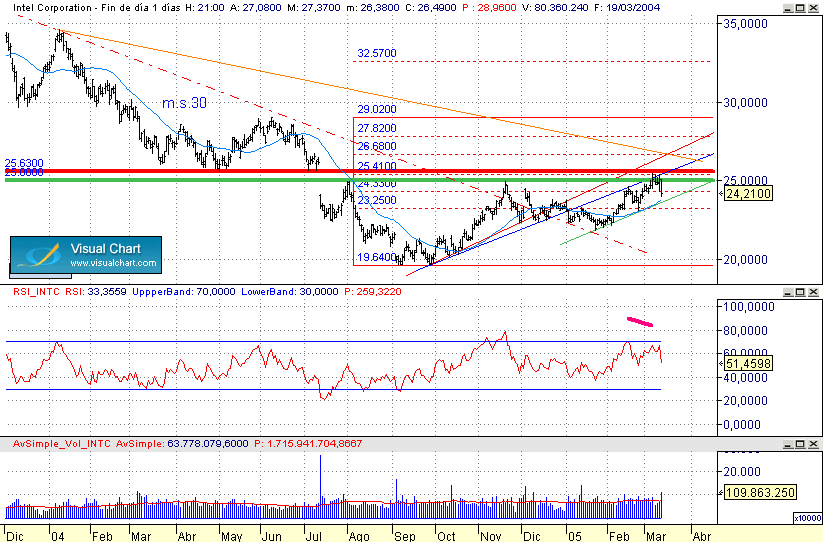The image size is (823, 542).
Task: Minimize the Intel Corporation price chart panel
Action: [x=788, y=8]
